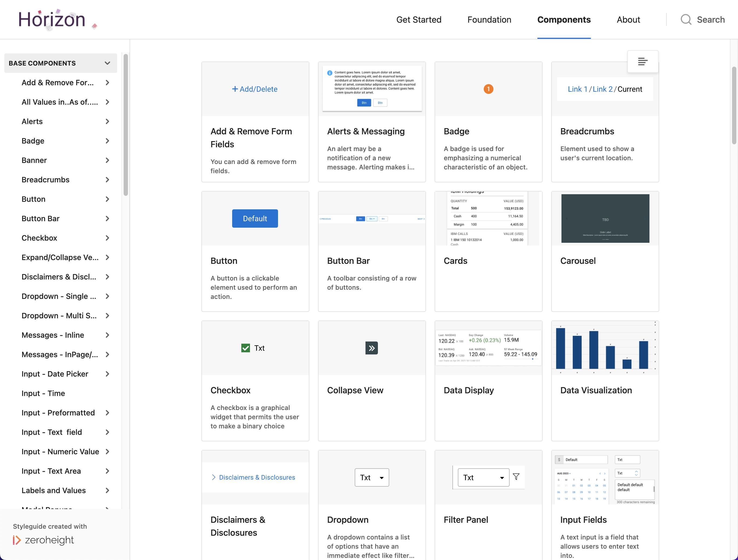This screenshot has height=560, width=738.
Task: Open the Badge card title
Action: pyautogui.click(x=456, y=131)
